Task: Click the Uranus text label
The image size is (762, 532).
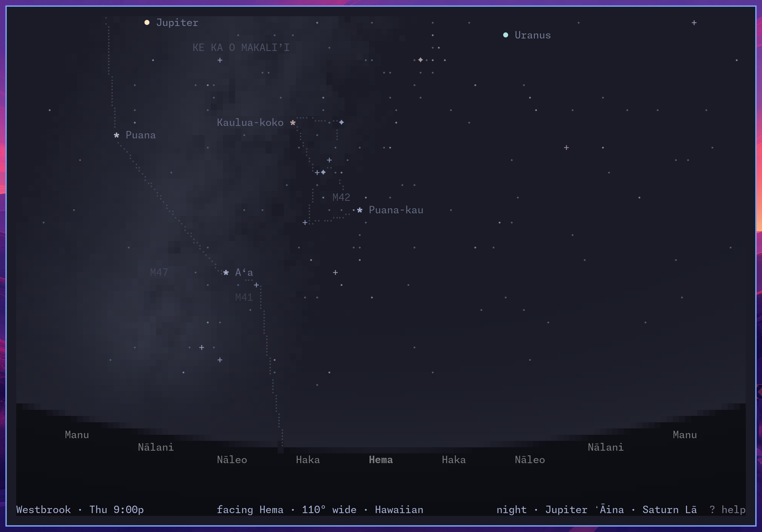Action: pyautogui.click(x=533, y=35)
